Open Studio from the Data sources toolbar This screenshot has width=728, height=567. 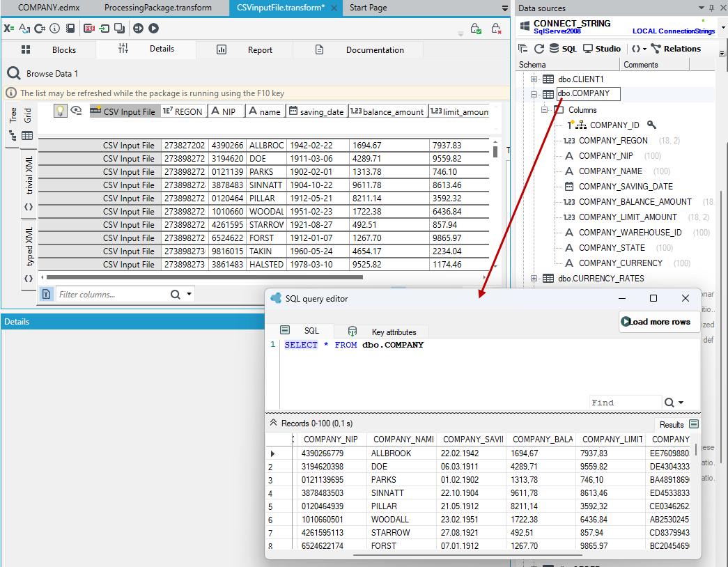tap(602, 49)
